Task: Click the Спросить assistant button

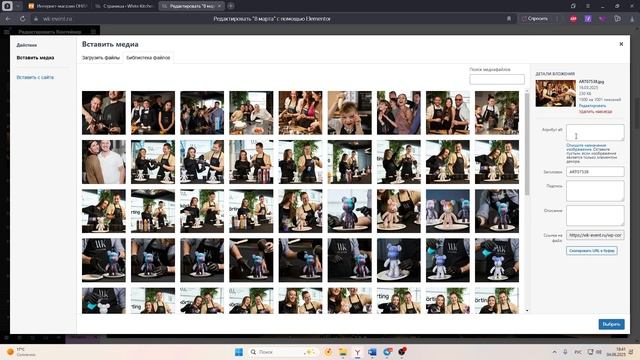Action: tap(535, 19)
